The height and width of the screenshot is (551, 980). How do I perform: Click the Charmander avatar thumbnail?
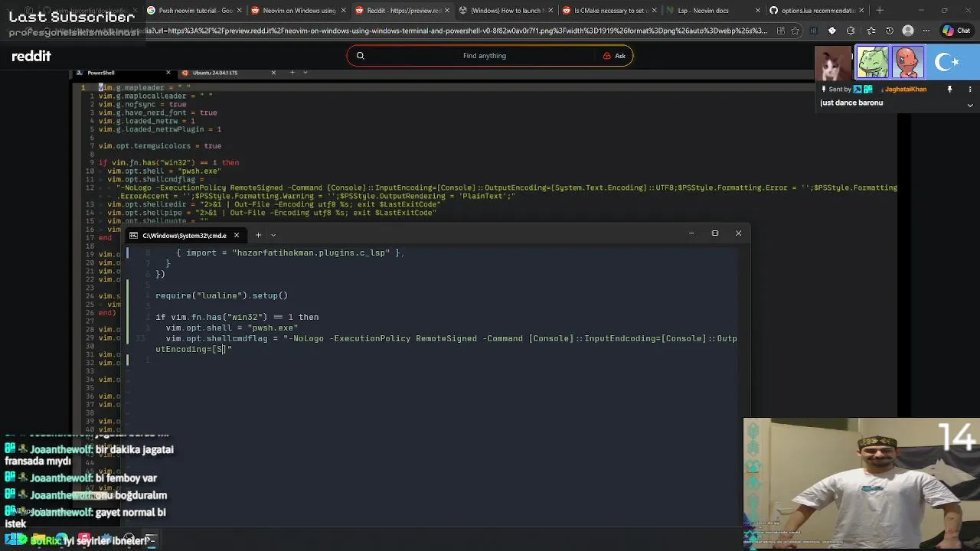908,63
